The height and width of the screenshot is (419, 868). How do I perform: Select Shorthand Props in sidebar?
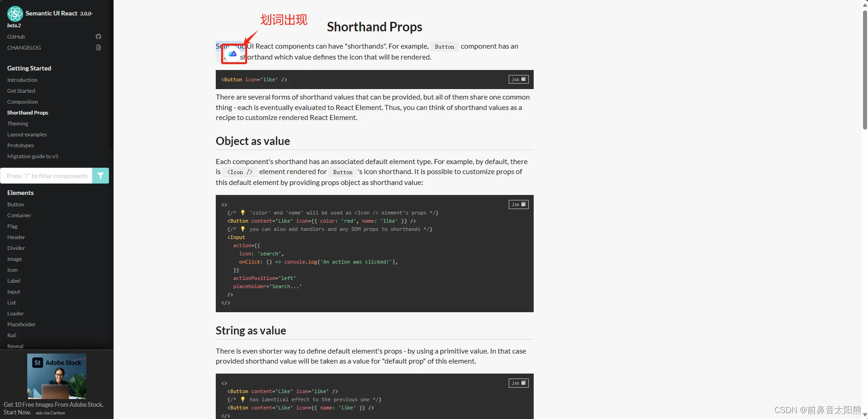coord(28,113)
